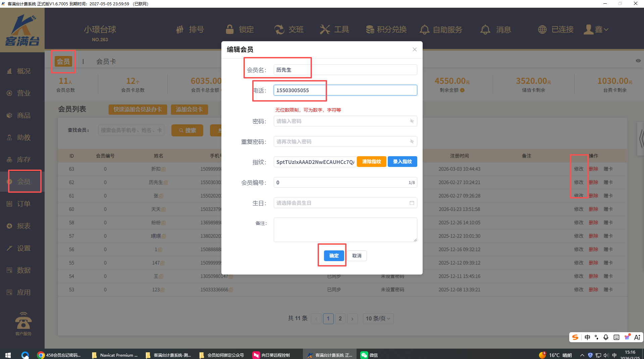Click the 清除指纹 button
644x359 pixels.
coord(371,162)
